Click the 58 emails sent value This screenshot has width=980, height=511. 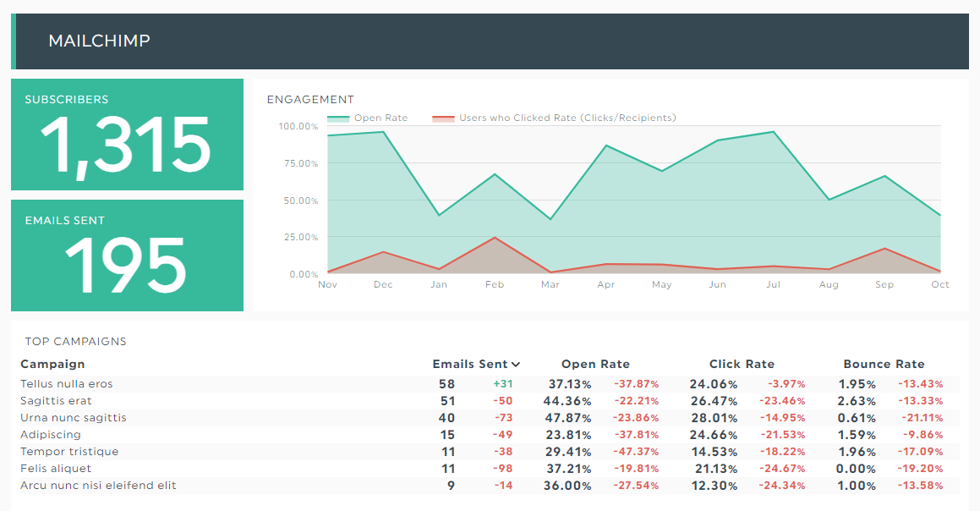coord(446,384)
